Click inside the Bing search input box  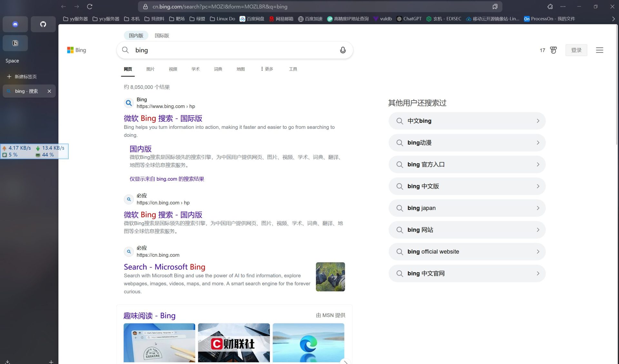pos(226,50)
